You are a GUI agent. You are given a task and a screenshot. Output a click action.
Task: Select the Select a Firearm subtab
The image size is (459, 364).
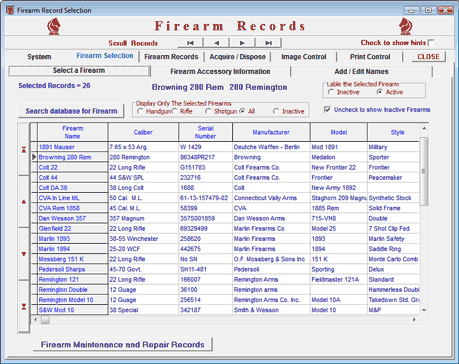coord(79,71)
